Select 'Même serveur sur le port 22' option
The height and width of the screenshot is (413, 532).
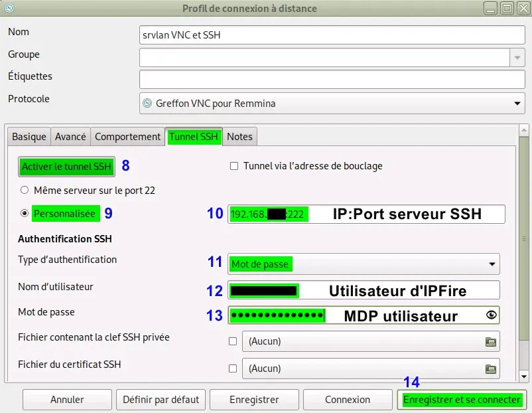24,189
